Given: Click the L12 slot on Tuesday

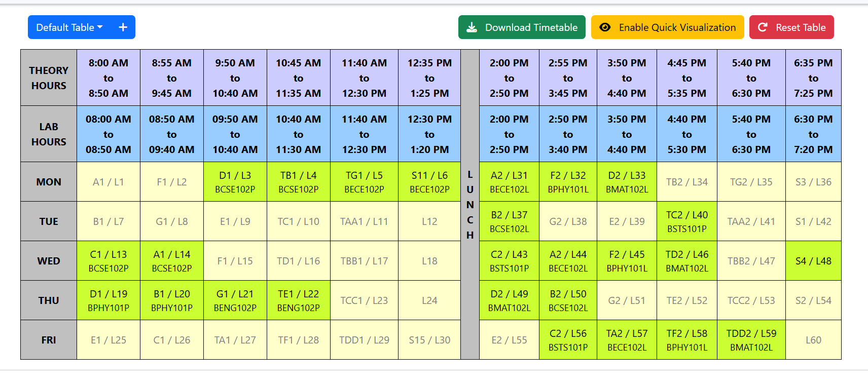Looking at the screenshot, I should 429,221.
